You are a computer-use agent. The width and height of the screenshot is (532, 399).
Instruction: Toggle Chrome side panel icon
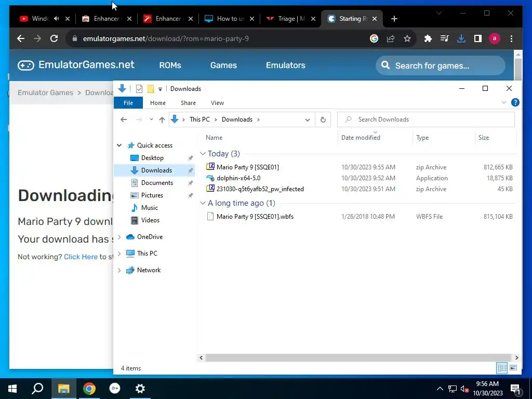tap(478, 38)
